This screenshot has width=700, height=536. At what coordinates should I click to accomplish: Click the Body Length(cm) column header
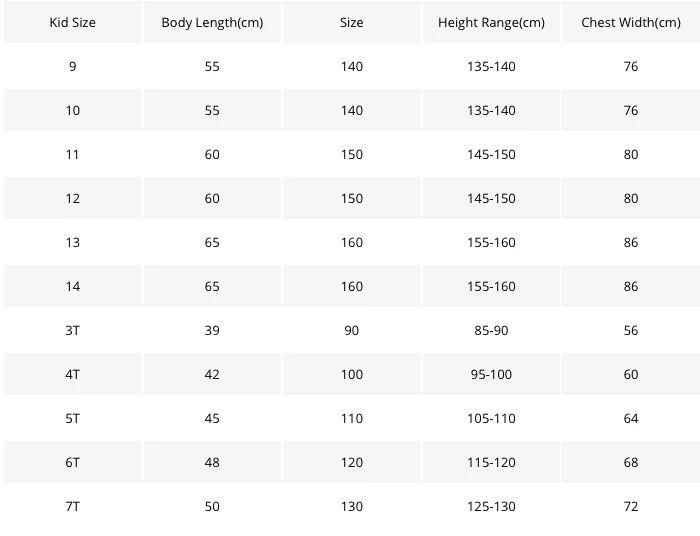[x=212, y=22]
